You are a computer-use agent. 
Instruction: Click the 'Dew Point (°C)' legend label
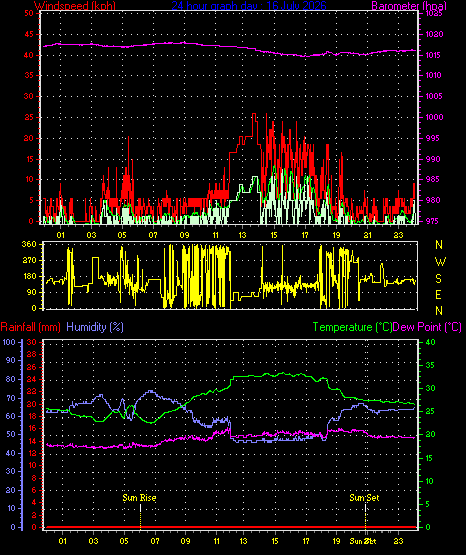427,327
